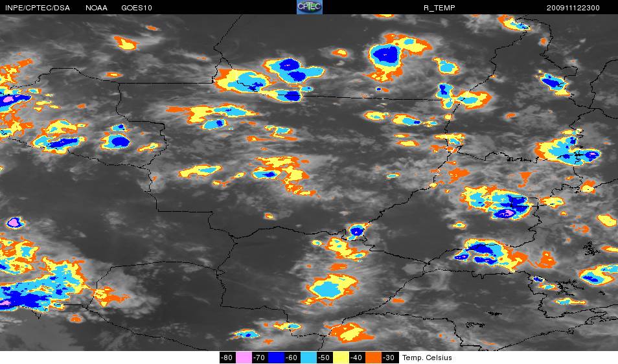Click the -40 legend value label
618x364 pixels.
[357, 358]
